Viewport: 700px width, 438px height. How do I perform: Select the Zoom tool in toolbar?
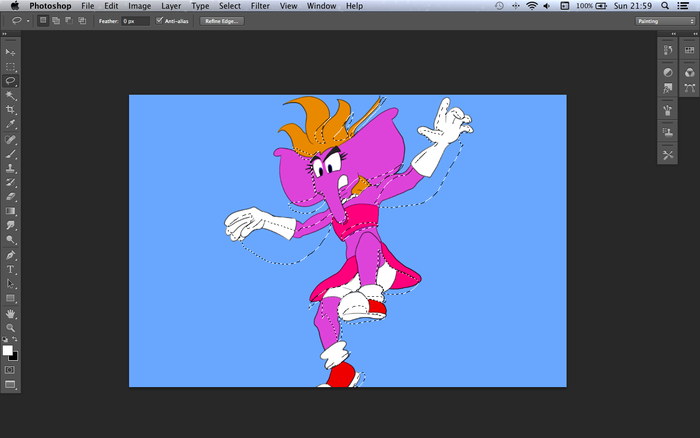click(11, 328)
